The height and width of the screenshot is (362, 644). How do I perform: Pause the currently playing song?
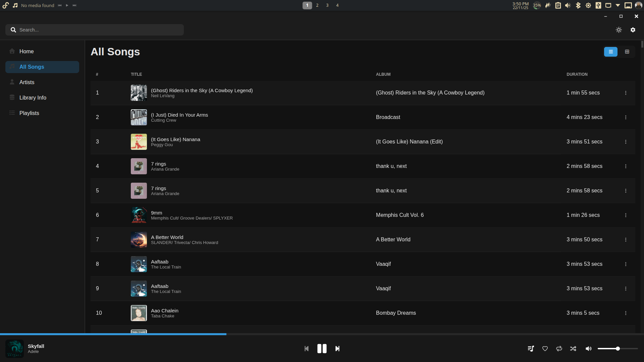322,349
